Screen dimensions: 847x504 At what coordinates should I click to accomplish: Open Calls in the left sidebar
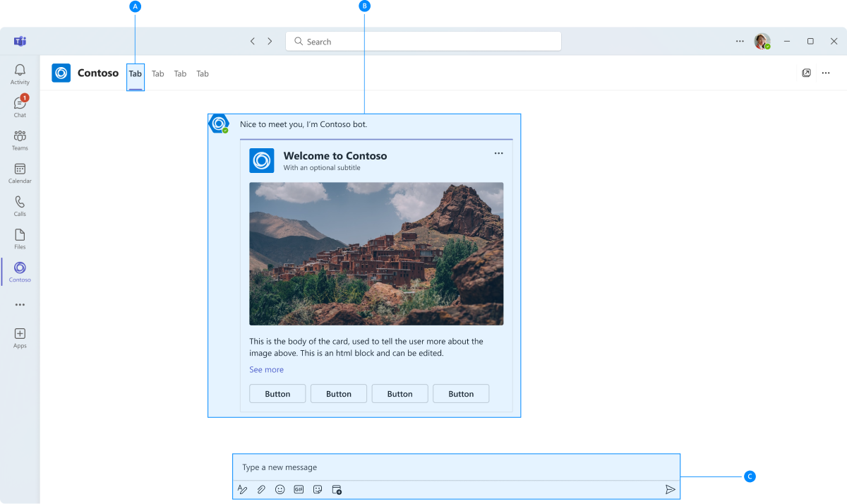[20, 206]
